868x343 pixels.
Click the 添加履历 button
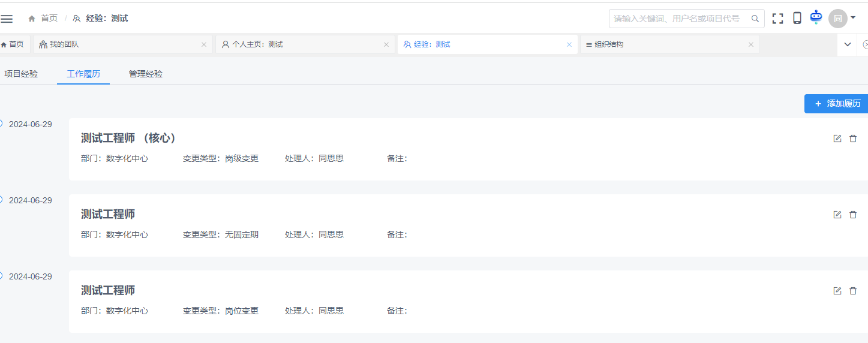click(837, 103)
